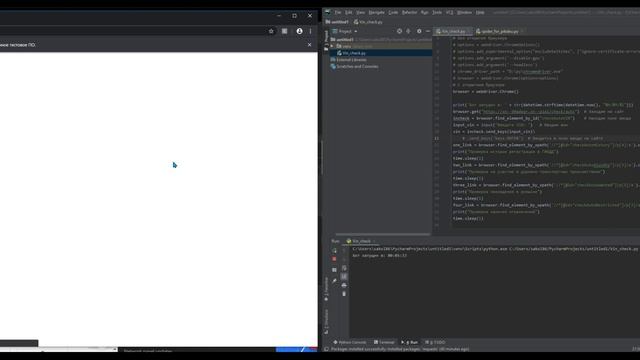The width and height of the screenshot is (640, 360).
Task: Click the Vin_check.py breadcrumb in the navigation bar
Action: pos(368,22)
